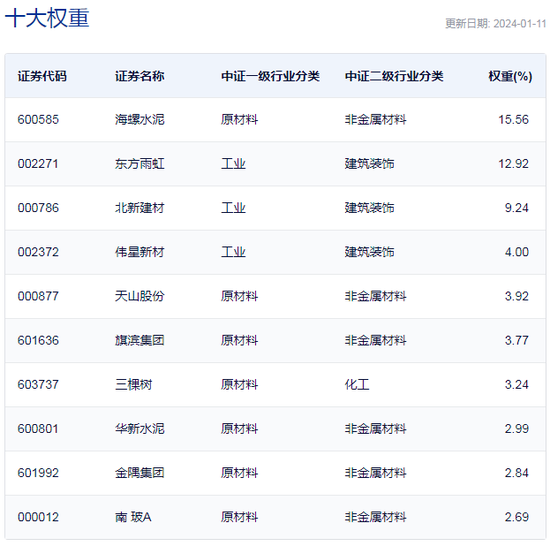The image size is (550, 546).
Task: Select security code 002271
Action: pos(38,164)
